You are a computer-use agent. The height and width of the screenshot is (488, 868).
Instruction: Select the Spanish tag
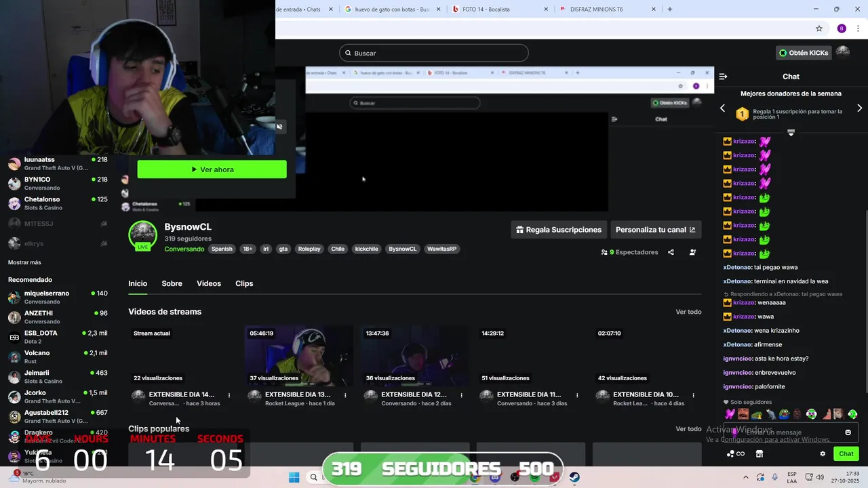pyautogui.click(x=222, y=249)
